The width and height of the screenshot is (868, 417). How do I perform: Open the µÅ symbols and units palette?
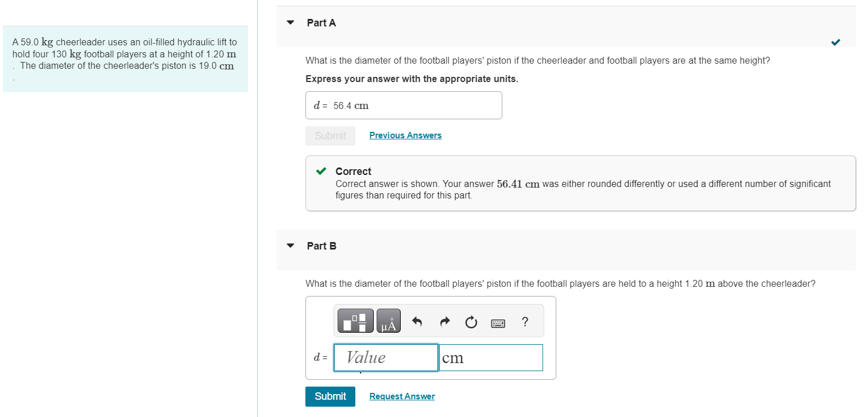click(x=389, y=321)
